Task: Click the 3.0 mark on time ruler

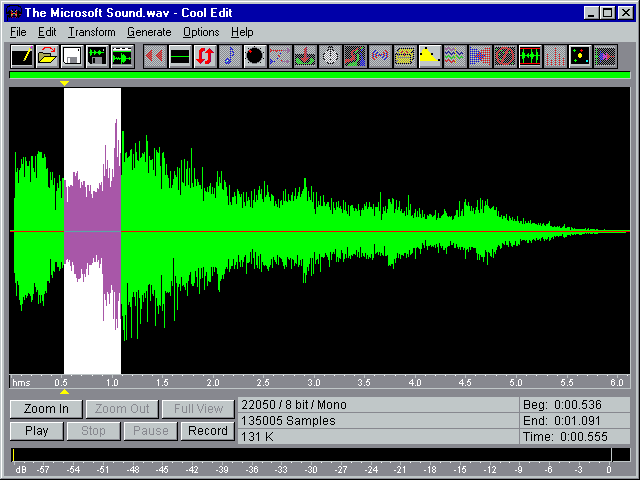Action: [x=313, y=382]
